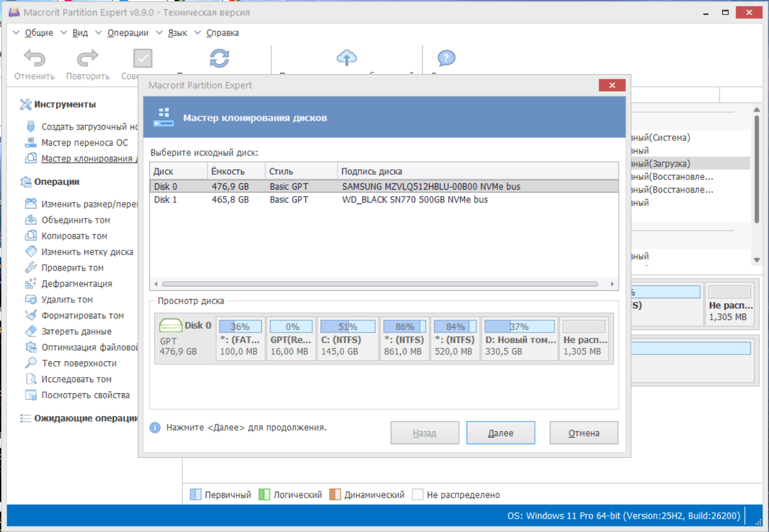Open Мастер переноса ОС tool

[x=84, y=143]
